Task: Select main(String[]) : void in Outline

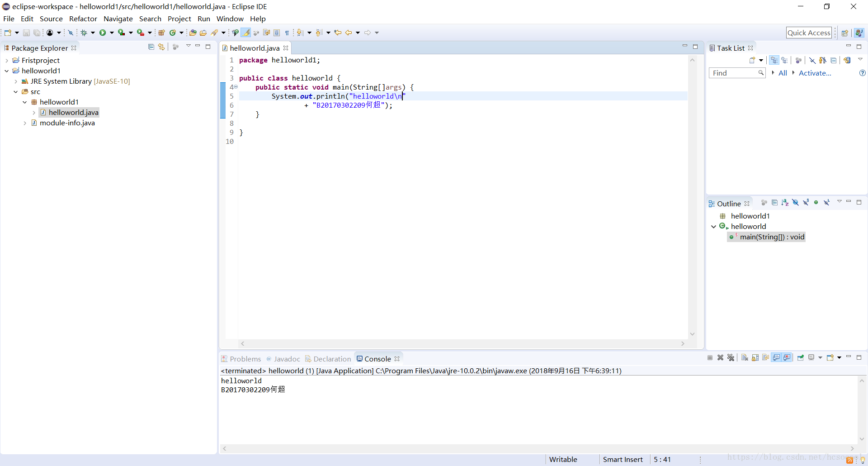Action: 767,237
